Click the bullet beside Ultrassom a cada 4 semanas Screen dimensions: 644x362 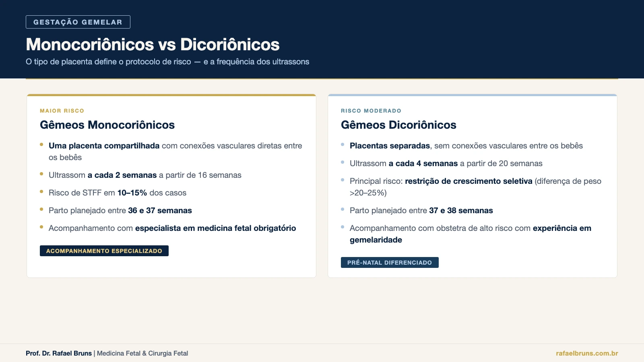click(x=343, y=162)
